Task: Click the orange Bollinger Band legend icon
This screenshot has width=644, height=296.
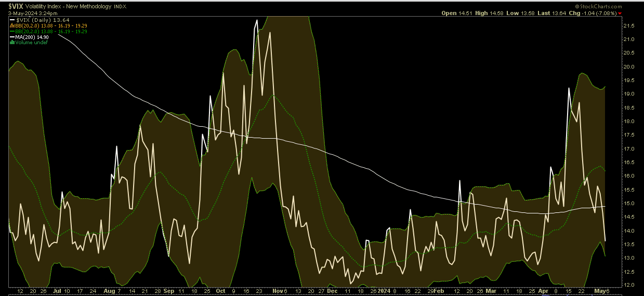Action: point(12,25)
